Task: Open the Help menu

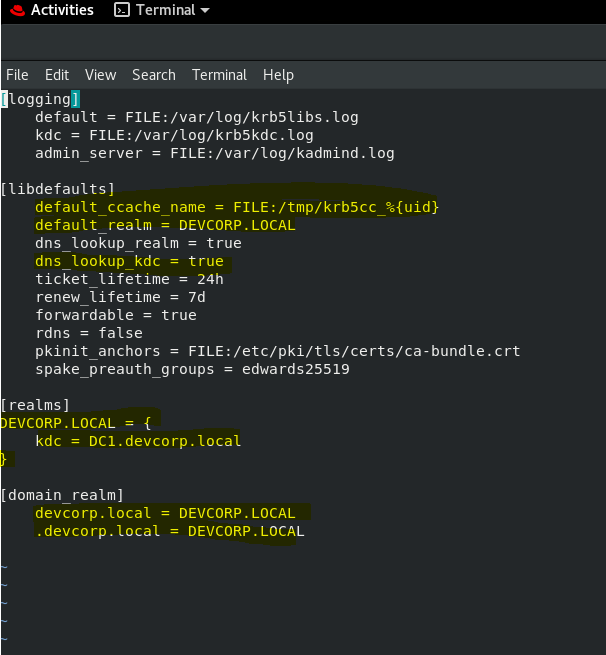Action: pyautogui.click(x=278, y=75)
